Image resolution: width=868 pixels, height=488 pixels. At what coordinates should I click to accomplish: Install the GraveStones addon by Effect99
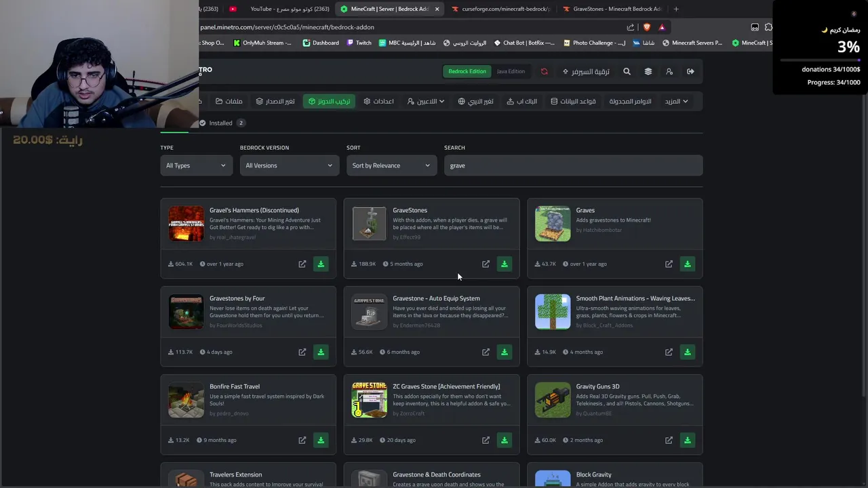pos(505,264)
